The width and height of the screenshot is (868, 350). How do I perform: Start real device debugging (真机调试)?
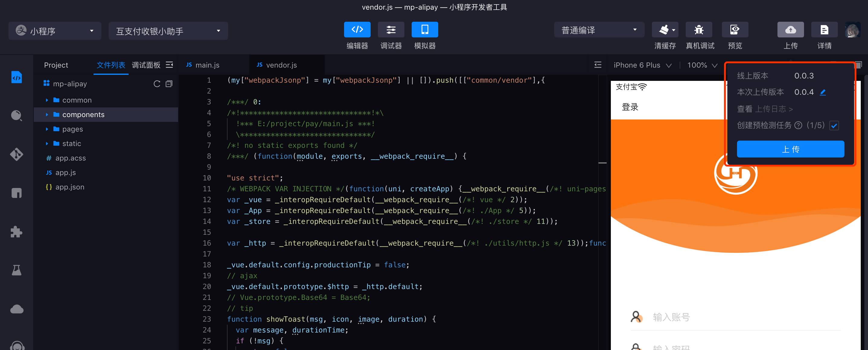coord(699,30)
